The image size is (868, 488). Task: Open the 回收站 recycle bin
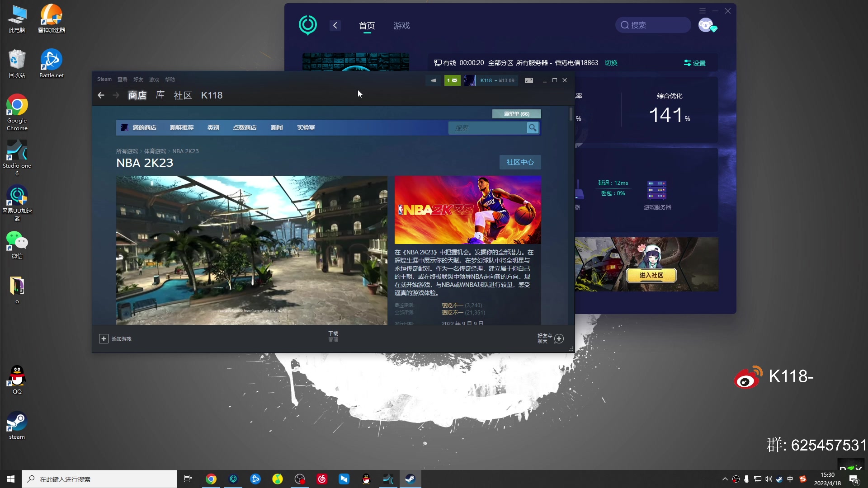pos(17,63)
